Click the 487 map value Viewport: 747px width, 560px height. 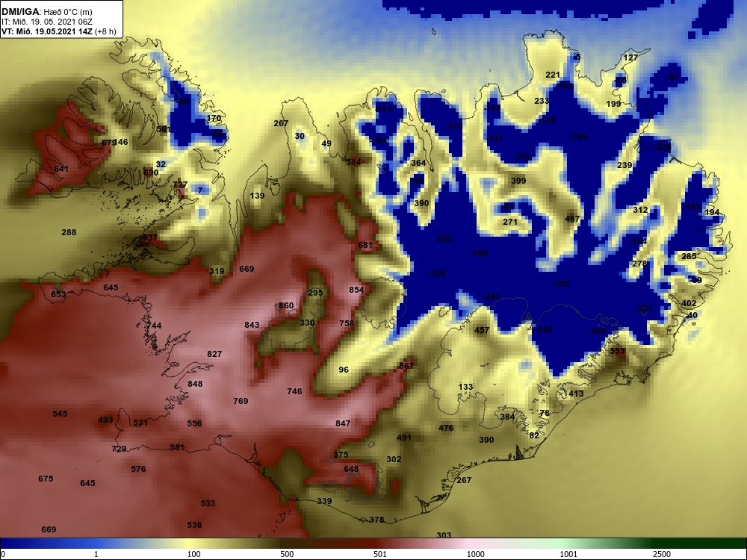pyautogui.click(x=572, y=219)
